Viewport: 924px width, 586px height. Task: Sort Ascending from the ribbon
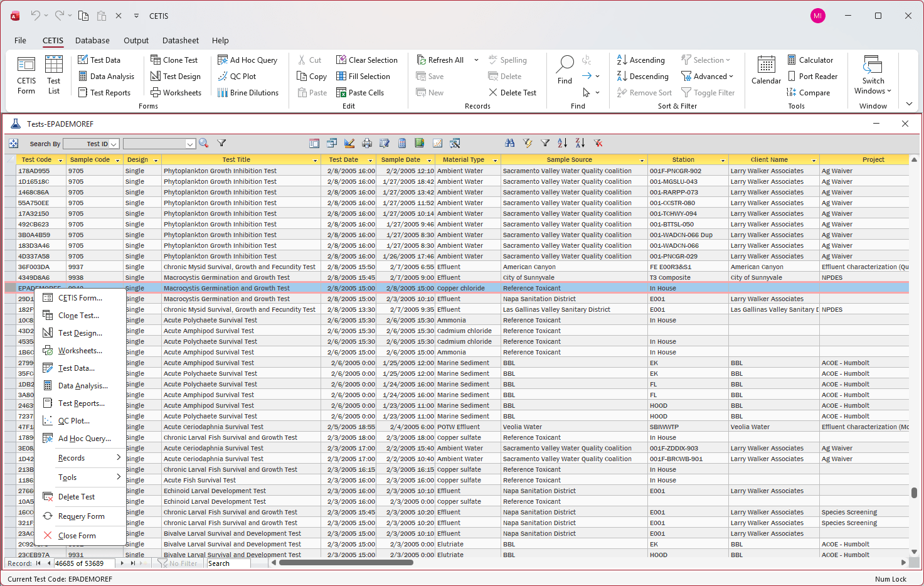(x=640, y=60)
